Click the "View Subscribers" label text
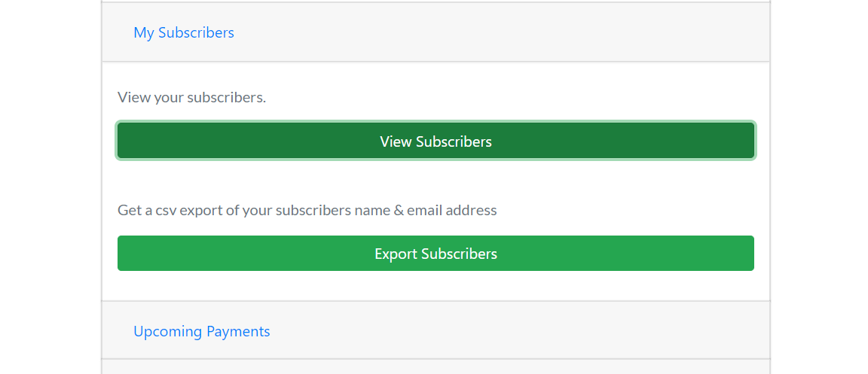 436,141
